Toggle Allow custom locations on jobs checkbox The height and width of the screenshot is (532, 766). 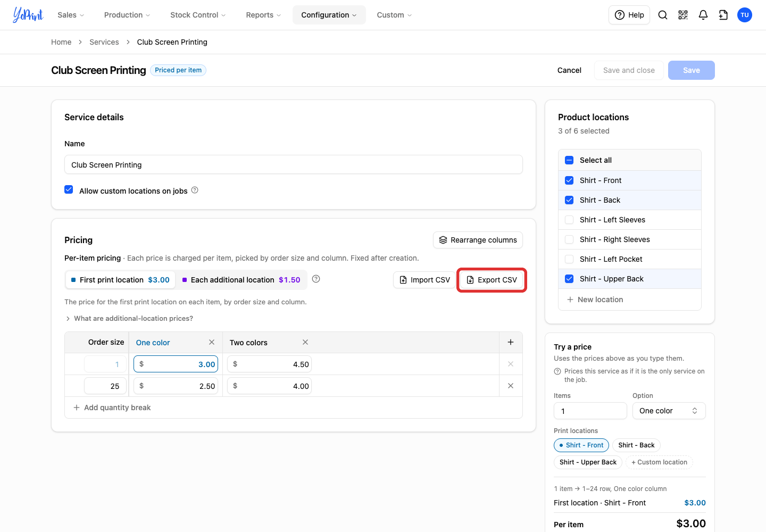pyautogui.click(x=69, y=189)
